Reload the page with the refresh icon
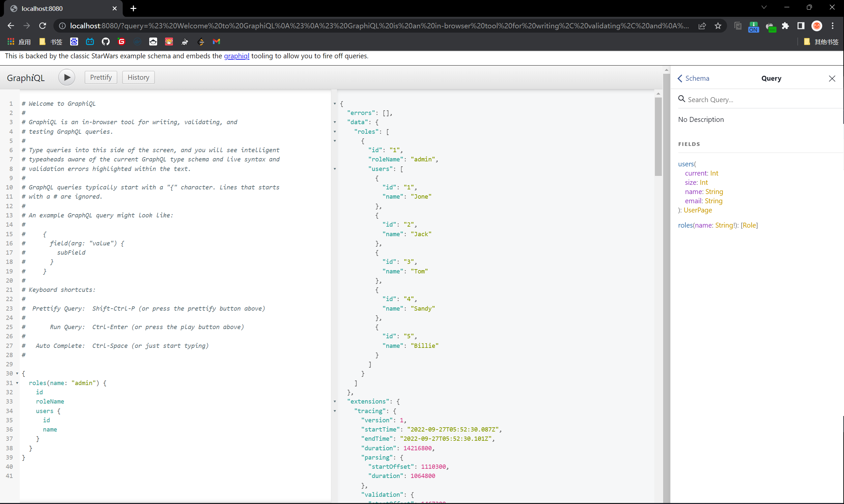 point(42,26)
